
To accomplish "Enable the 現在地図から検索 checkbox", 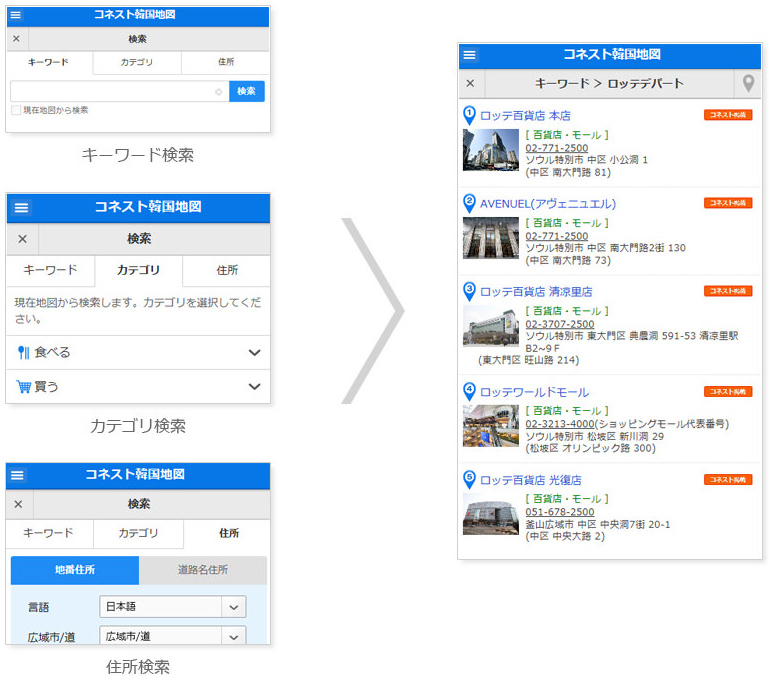I will tap(16, 110).
